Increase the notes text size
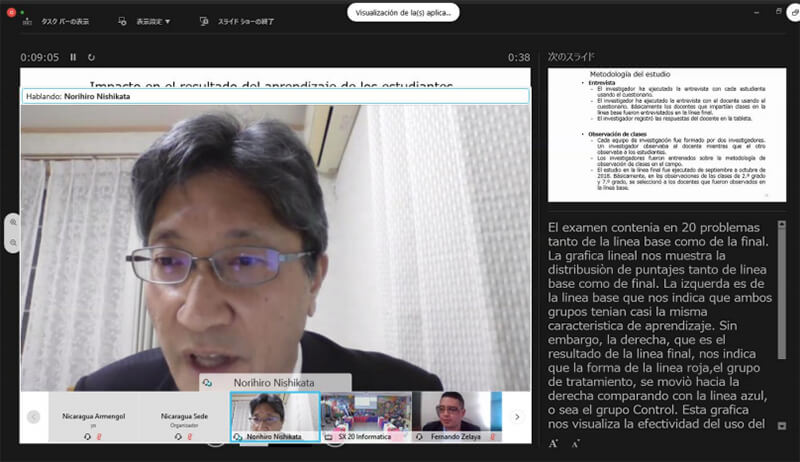The image size is (800, 462). pyautogui.click(x=553, y=444)
